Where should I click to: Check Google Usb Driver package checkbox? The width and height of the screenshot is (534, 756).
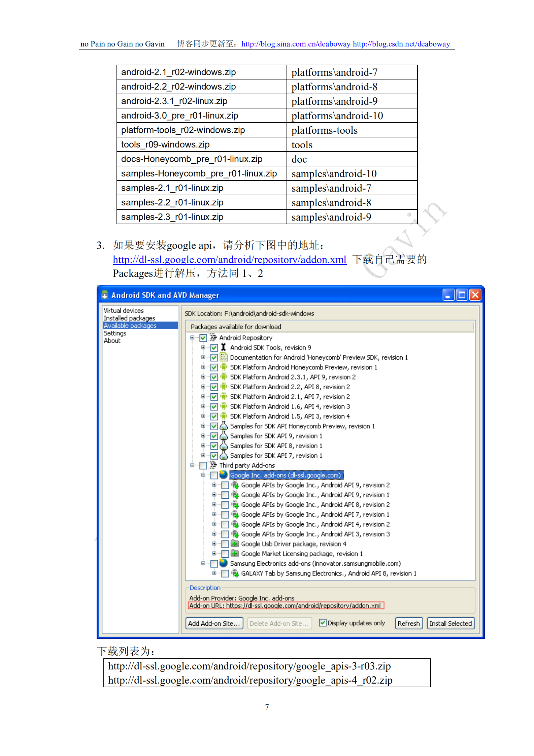click(225, 544)
